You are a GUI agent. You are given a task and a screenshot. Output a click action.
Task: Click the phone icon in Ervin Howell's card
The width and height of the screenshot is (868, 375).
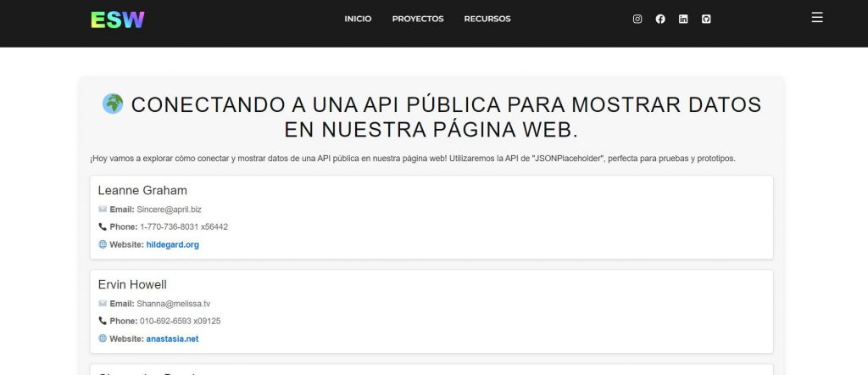tap(103, 321)
